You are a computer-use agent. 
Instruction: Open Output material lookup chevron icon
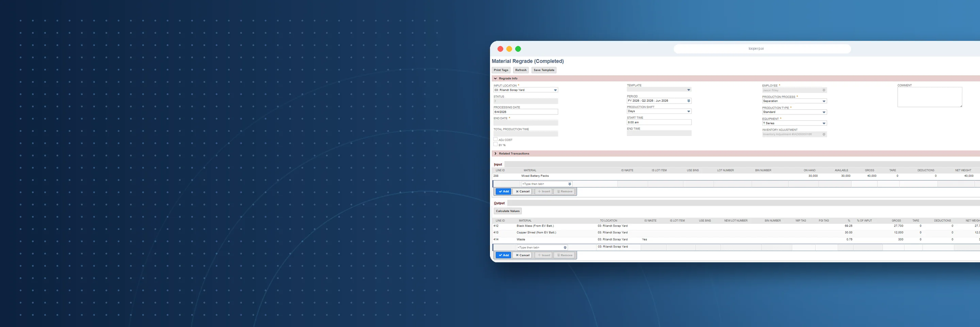[x=565, y=247]
